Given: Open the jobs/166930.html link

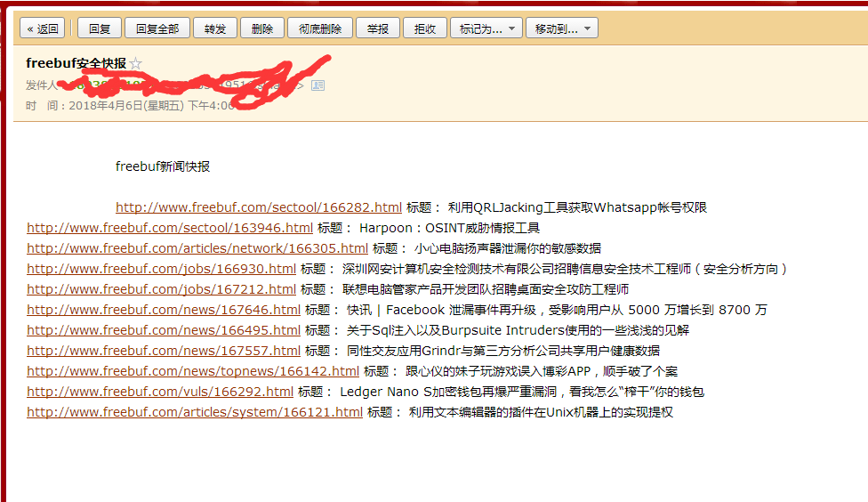Looking at the screenshot, I should [x=161, y=269].
